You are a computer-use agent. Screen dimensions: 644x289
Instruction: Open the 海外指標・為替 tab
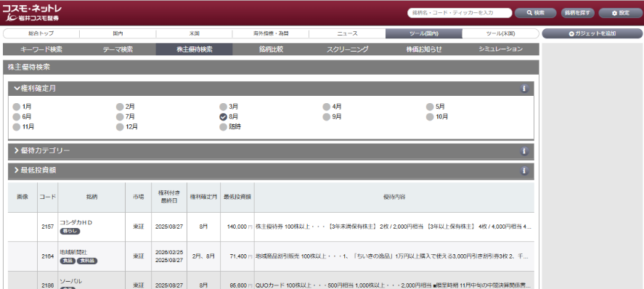click(271, 33)
